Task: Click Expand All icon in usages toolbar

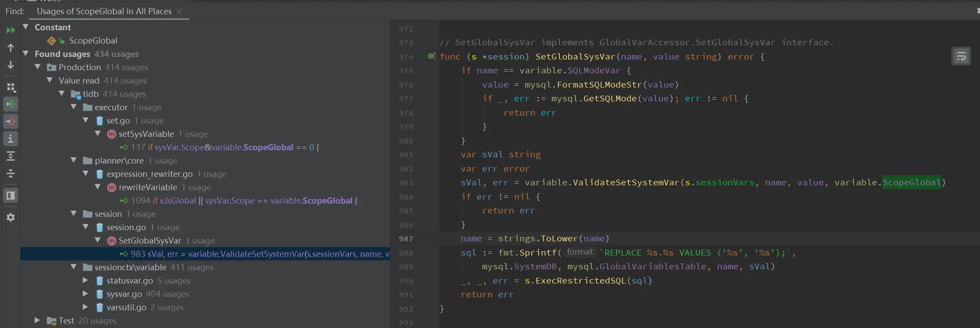Action: [11, 156]
